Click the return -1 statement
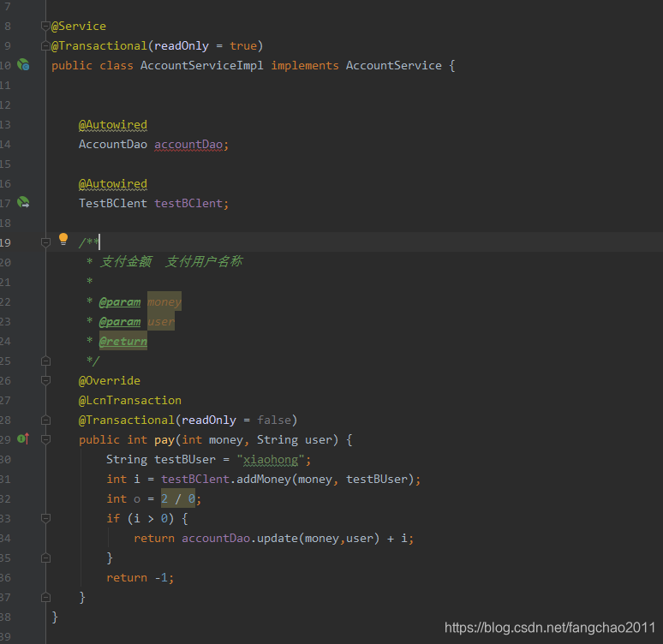663x644 pixels. (x=140, y=577)
